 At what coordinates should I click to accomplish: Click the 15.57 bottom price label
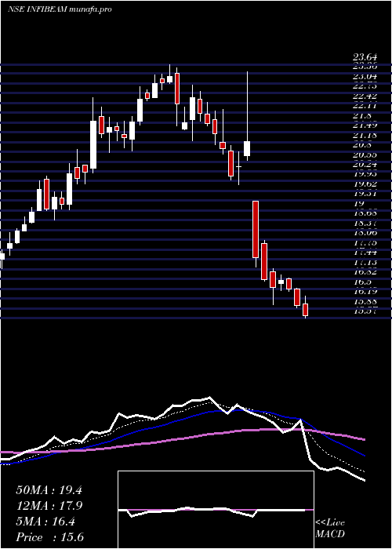[365, 311]
